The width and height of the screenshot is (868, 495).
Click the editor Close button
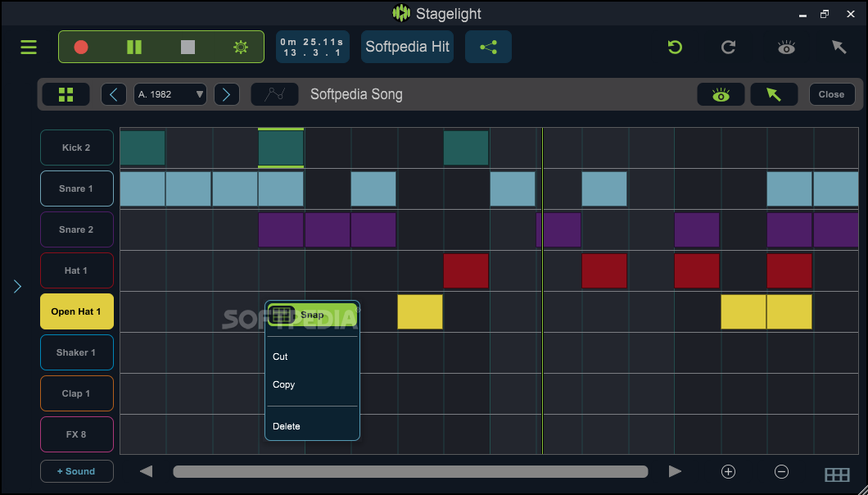[831, 94]
